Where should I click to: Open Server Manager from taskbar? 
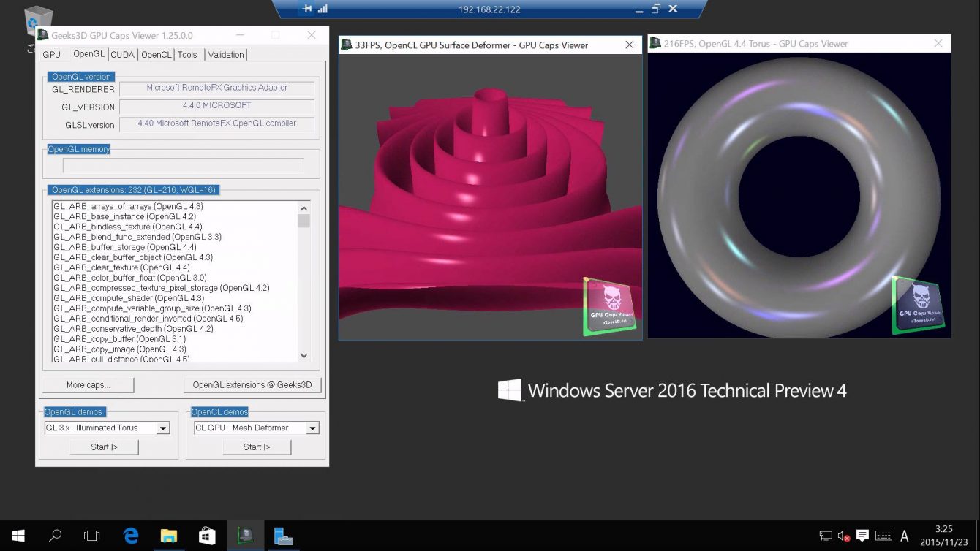coord(283,536)
